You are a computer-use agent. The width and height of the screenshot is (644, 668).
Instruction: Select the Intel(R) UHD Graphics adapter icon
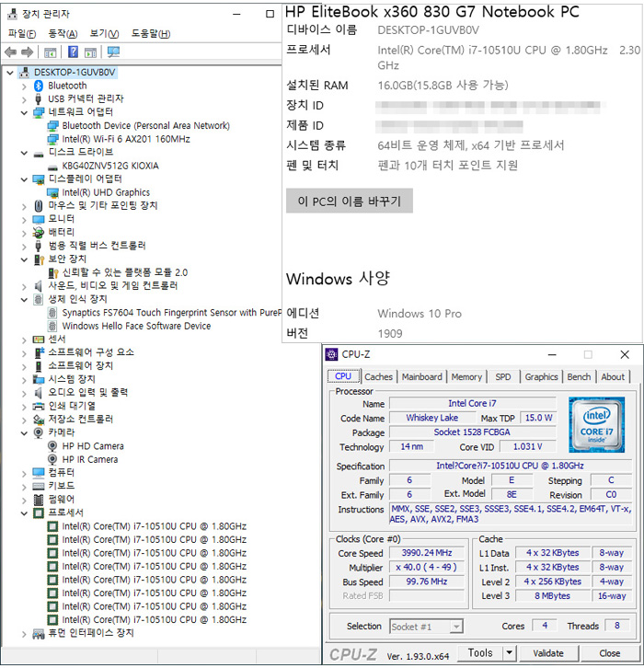click(x=52, y=192)
